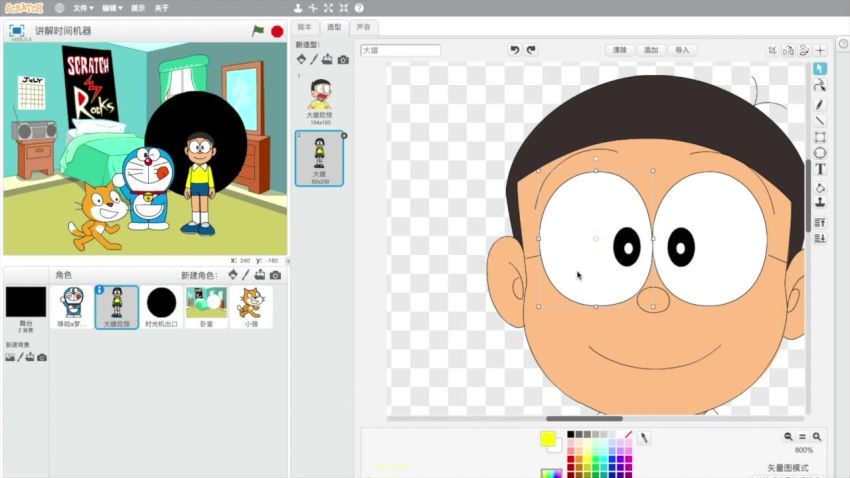Open the globe language menu

tap(60, 8)
